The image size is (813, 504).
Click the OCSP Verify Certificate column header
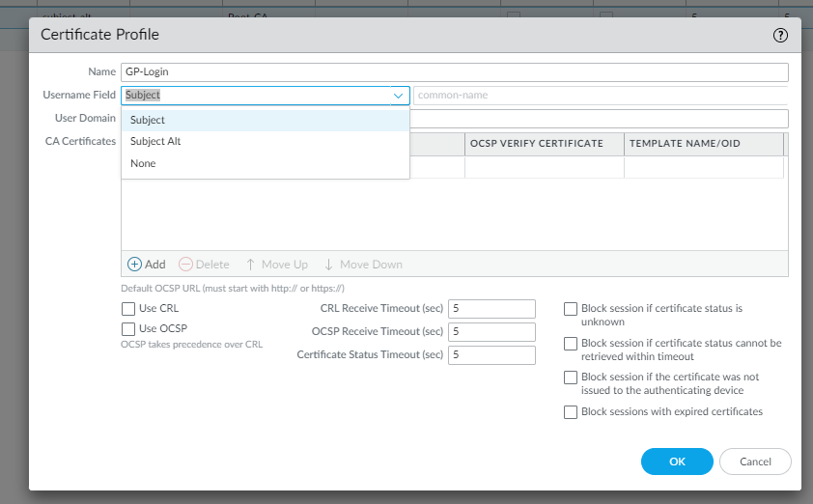[537, 143]
